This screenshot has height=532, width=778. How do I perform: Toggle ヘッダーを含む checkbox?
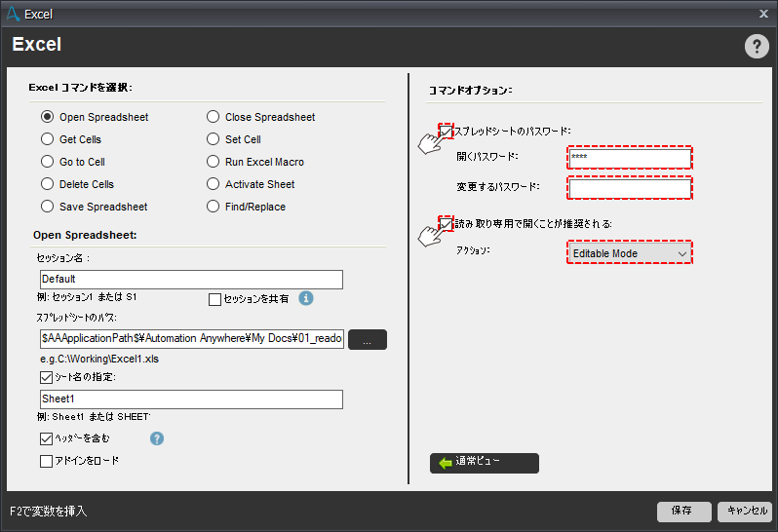point(46,438)
